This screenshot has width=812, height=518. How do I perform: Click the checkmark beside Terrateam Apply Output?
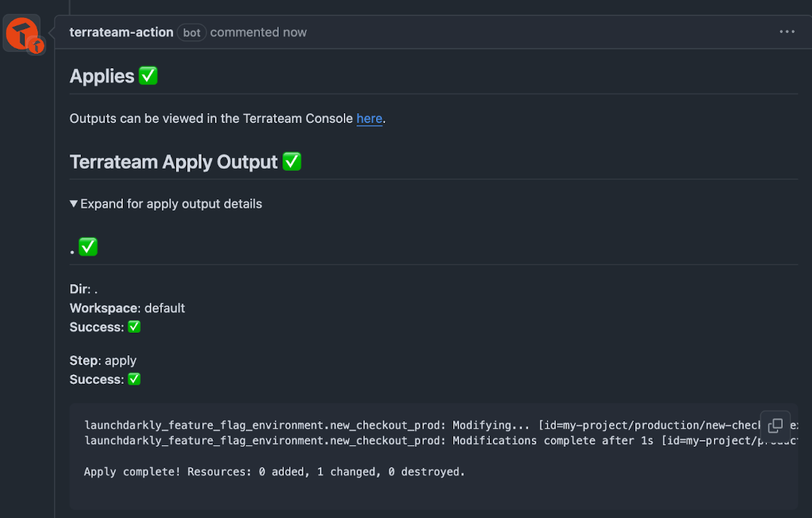[x=292, y=162]
